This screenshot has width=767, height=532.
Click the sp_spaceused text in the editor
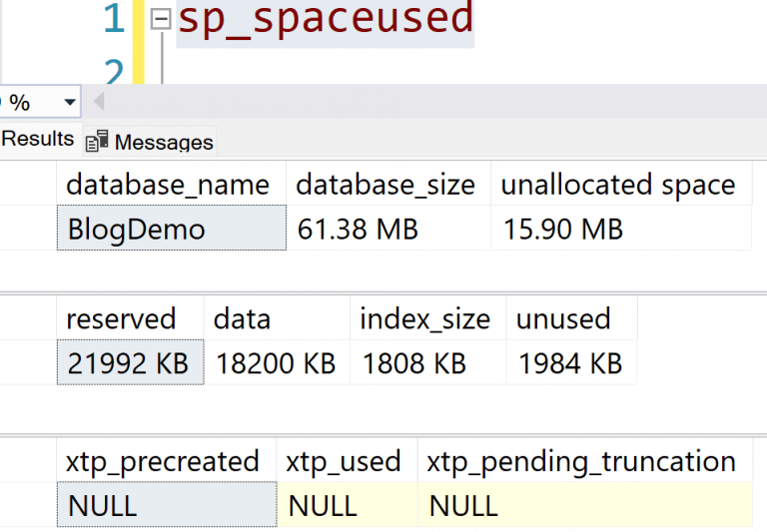[x=325, y=20]
